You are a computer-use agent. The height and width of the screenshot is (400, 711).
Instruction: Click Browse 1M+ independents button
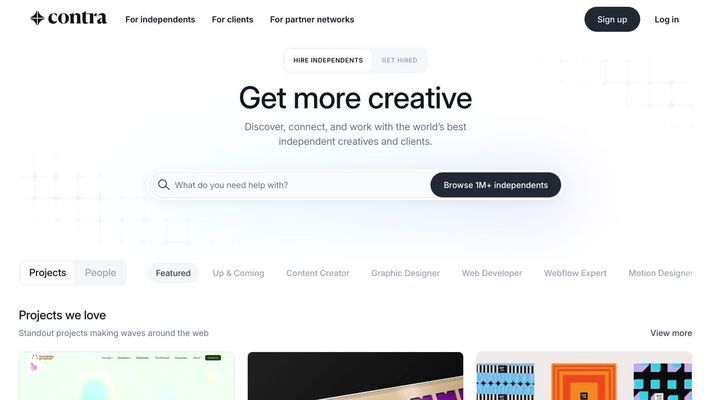click(x=496, y=185)
